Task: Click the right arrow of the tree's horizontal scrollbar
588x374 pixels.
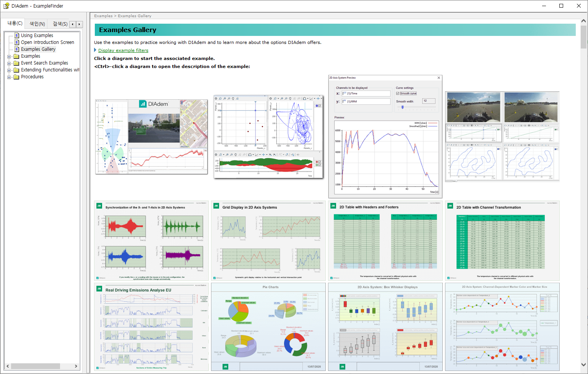Action: point(76,366)
